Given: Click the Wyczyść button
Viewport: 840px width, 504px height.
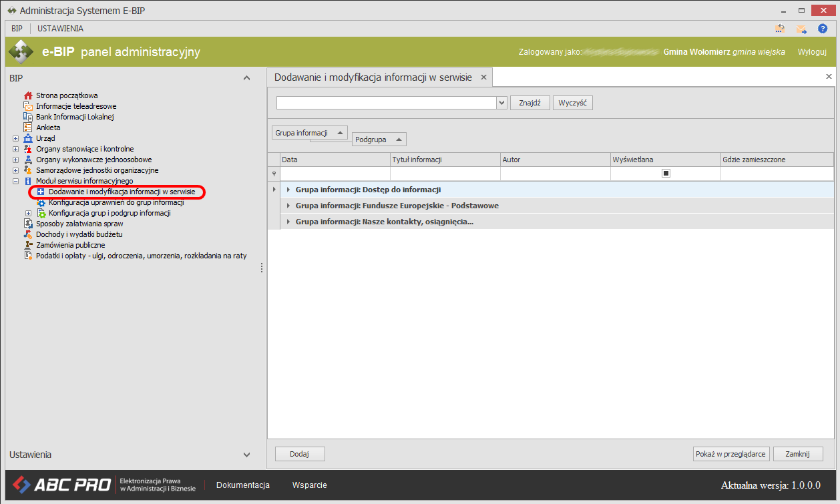Looking at the screenshot, I should 572,103.
